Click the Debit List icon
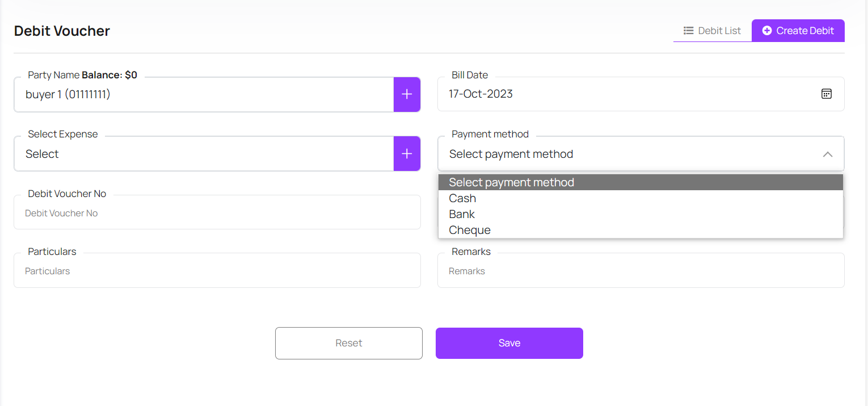 coord(689,31)
